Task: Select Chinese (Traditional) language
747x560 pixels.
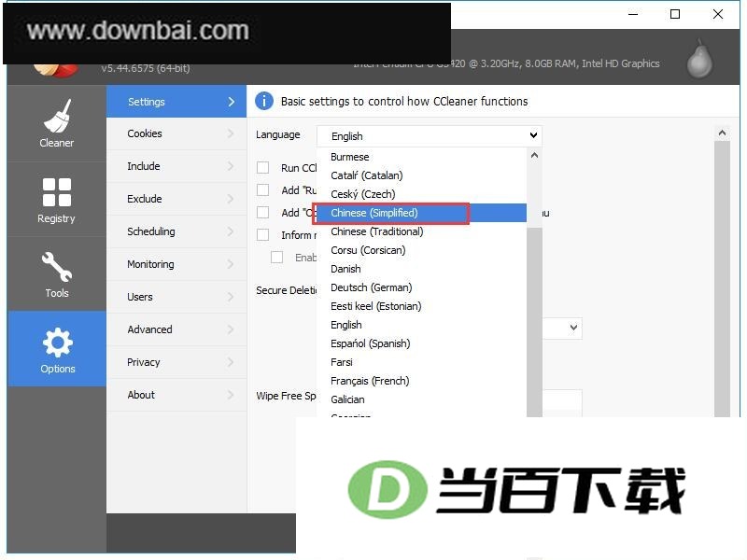Action: point(422,231)
